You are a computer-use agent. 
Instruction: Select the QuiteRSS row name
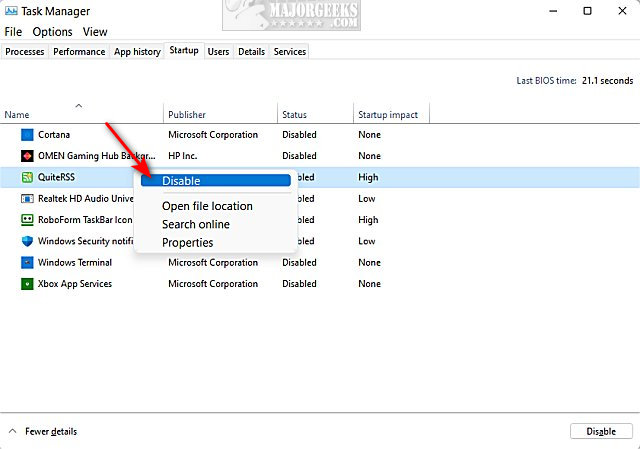coord(56,177)
